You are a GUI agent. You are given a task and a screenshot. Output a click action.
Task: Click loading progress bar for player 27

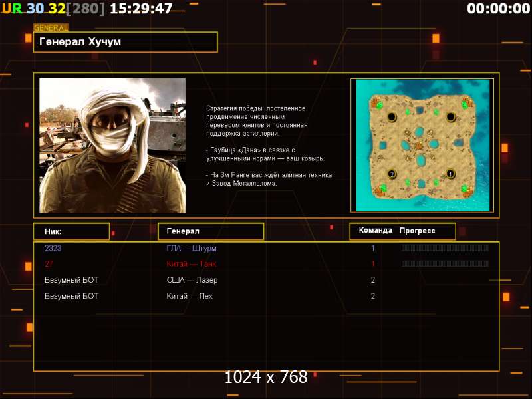tap(445, 263)
